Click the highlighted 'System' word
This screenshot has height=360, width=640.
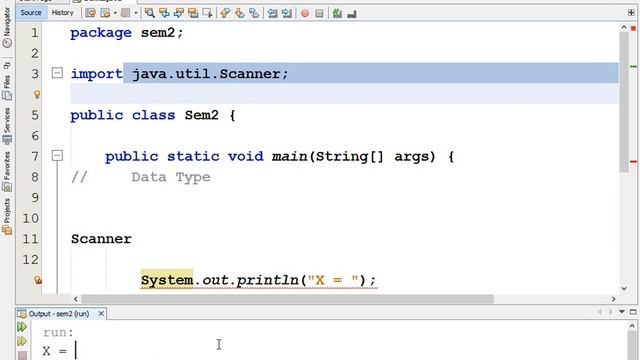(167, 280)
